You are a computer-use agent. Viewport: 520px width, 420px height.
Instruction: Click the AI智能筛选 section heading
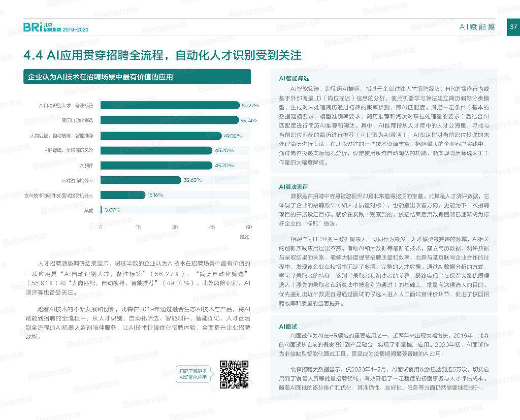click(x=294, y=78)
